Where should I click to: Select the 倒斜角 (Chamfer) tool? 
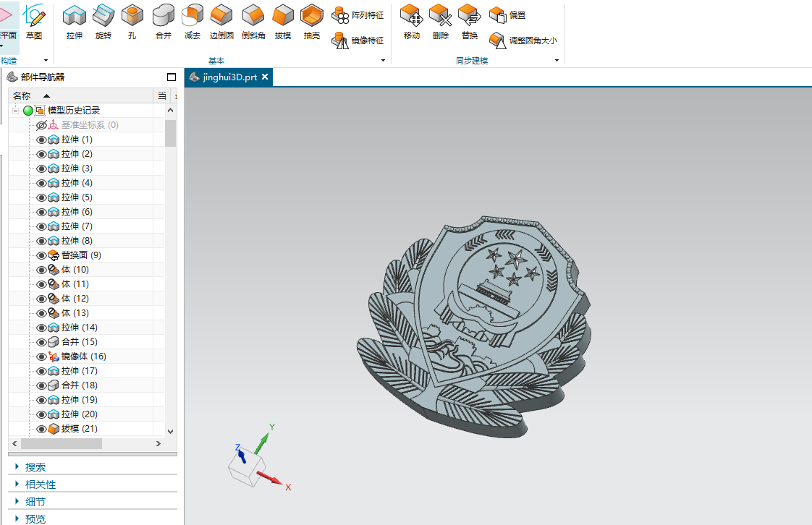coord(253,22)
